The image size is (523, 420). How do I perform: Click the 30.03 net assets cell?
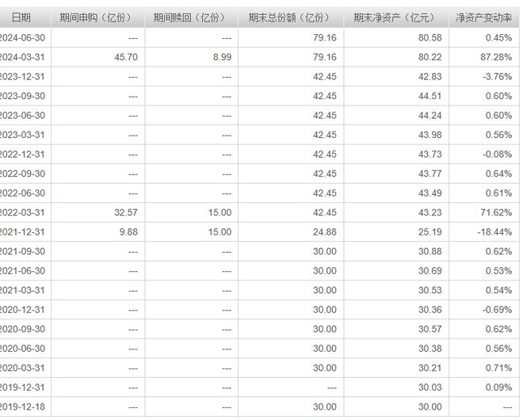pos(430,388)
